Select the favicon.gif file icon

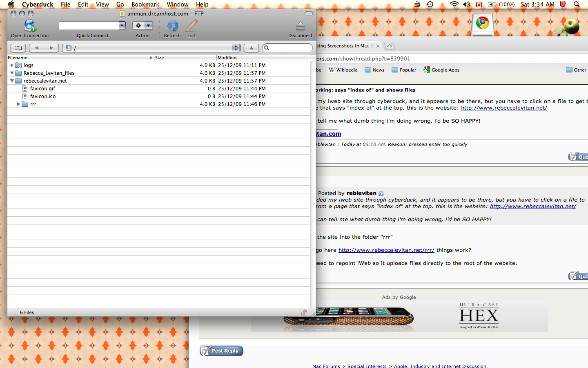tap(25, 89)
